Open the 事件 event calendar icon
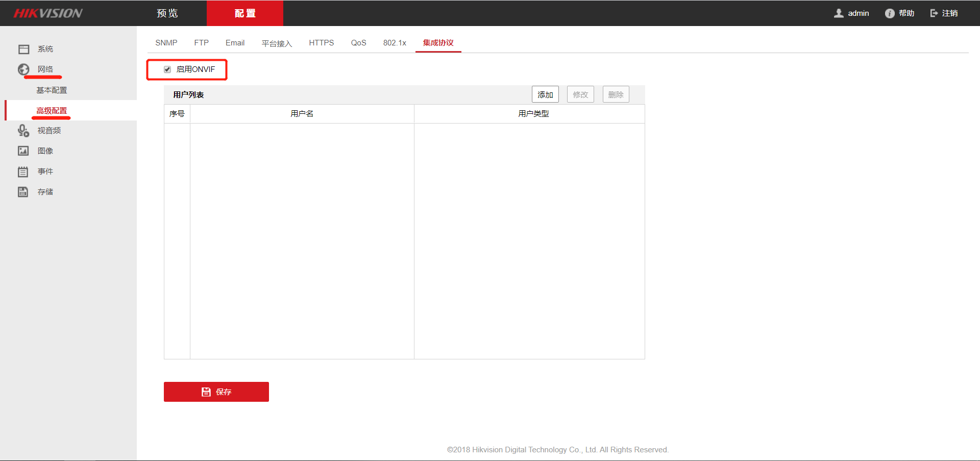This screenshot has height=461, width=980. [23, 172]
